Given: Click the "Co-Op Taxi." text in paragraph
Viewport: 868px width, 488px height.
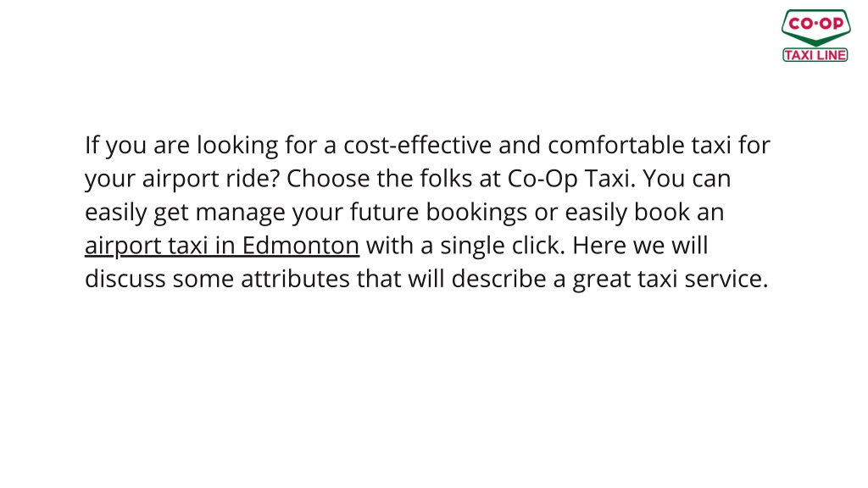Looking at the screenshot, I should click(571, 179).
